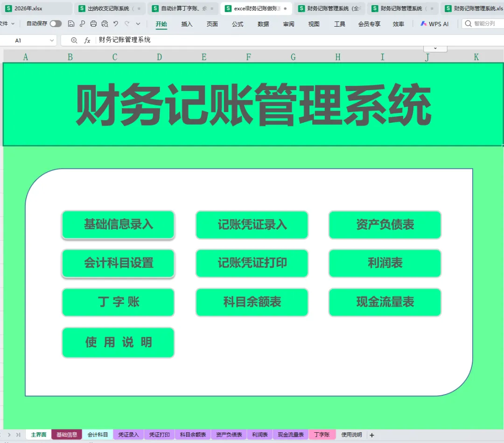
Task: Click the 利润表 green button
Action: coord(385,263)
